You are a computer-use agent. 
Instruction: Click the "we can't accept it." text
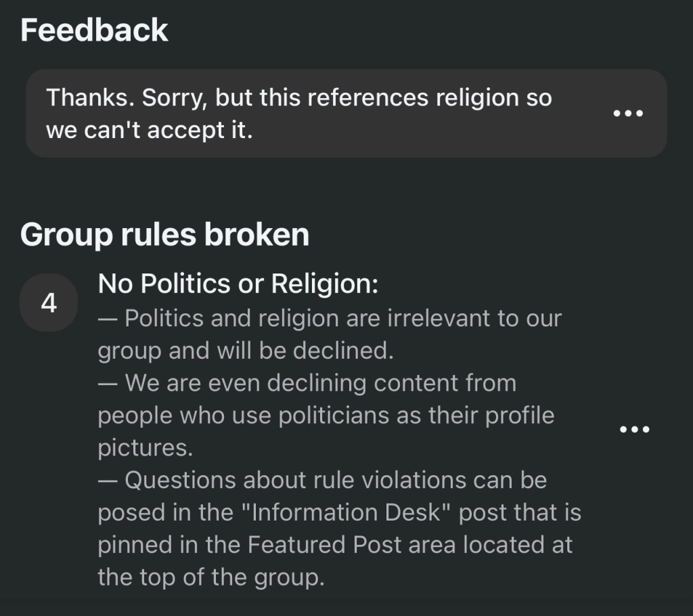click(149, 130)
